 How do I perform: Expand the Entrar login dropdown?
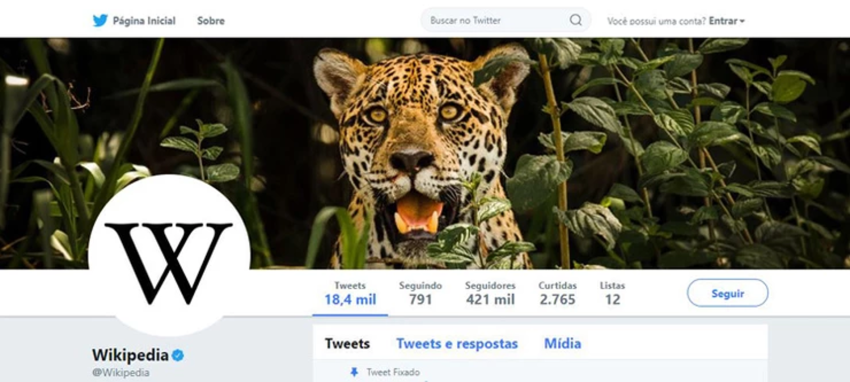pos(727,21)
